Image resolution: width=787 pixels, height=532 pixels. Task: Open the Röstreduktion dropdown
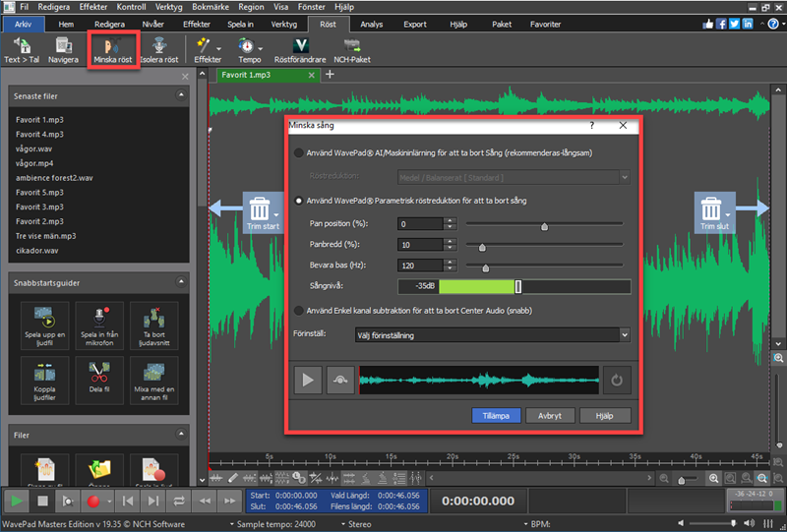click(514, 177)
